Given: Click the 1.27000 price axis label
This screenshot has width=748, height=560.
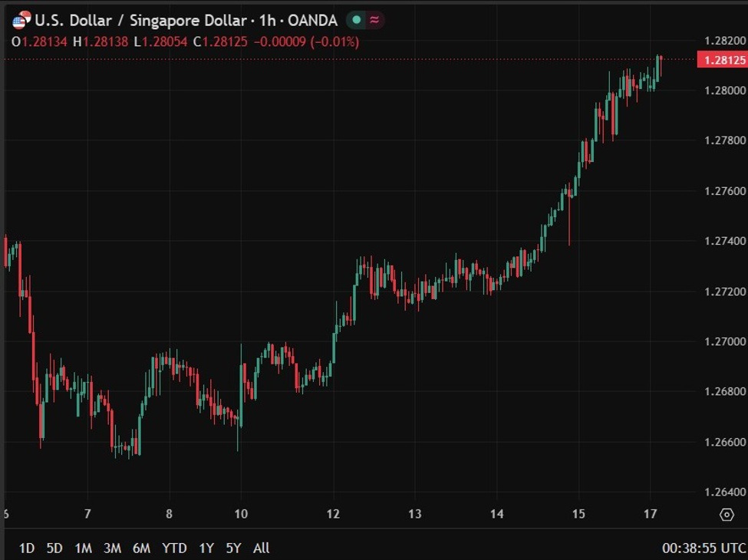Looking at the screenshot, I should [725, 341].
